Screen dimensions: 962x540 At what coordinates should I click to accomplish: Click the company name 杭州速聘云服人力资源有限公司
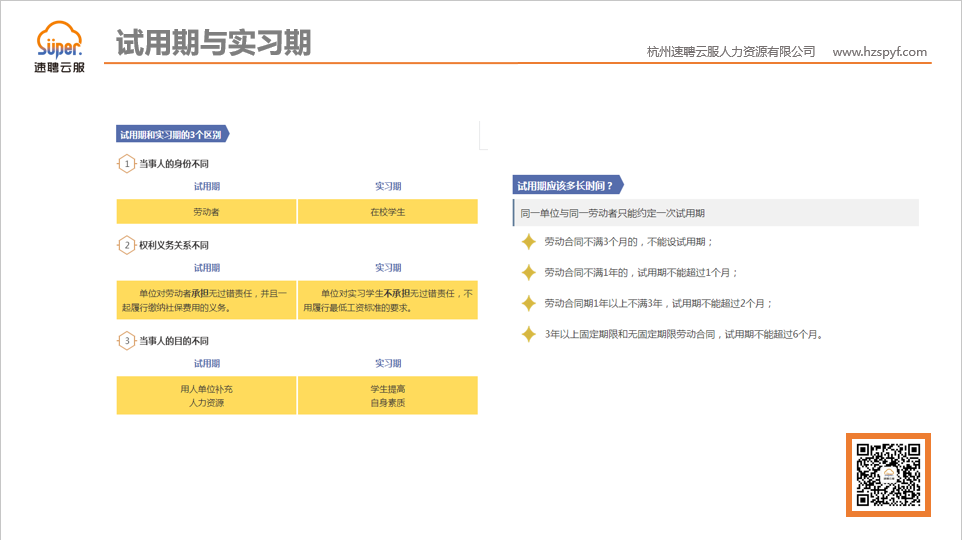(731, 52)
